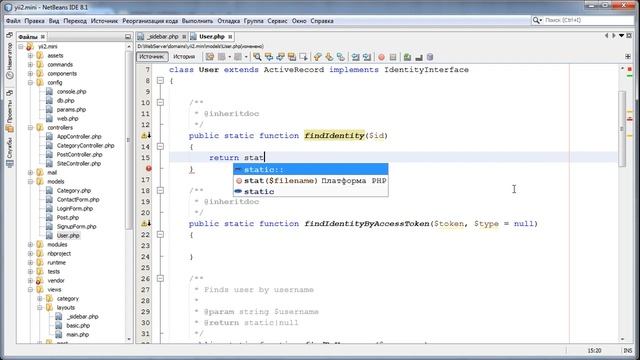Open the Файл menu
Viewport: 640px width, 360px height.
click(x=13, y=21)
